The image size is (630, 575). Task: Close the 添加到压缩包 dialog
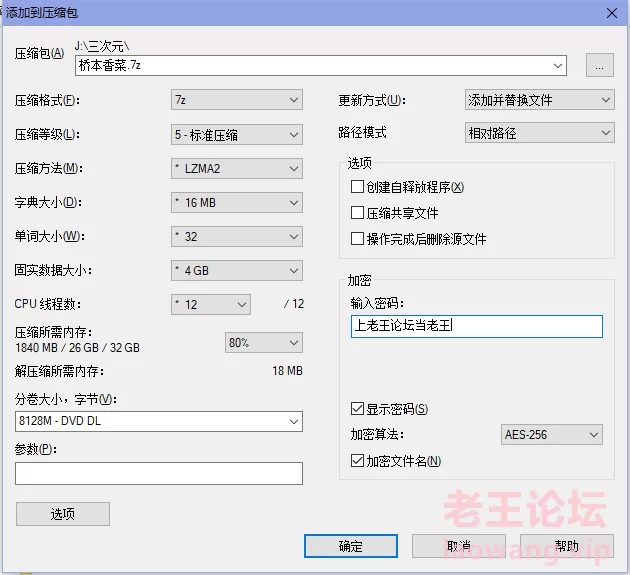click(x=612, y=13)
